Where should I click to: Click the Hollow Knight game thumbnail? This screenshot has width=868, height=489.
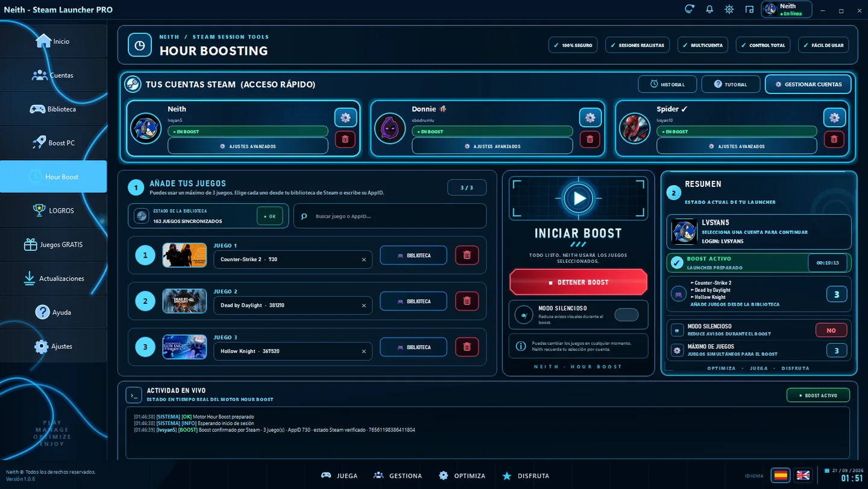pos(184,347)
